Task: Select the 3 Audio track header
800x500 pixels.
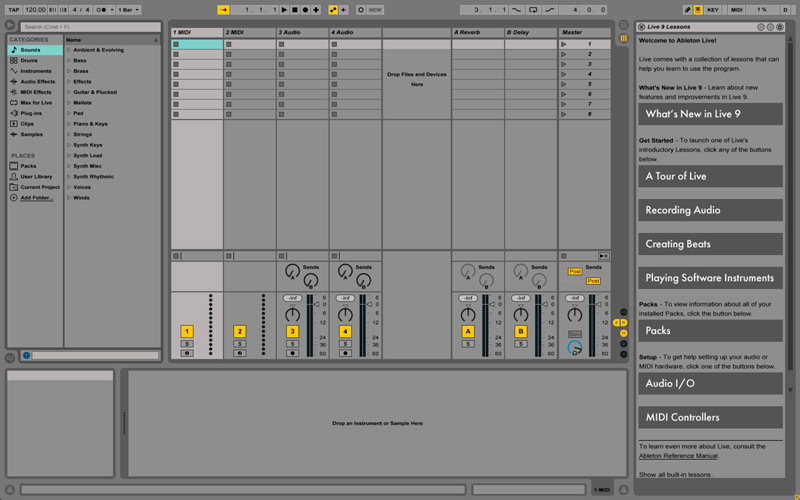Action: tap(303, 32)
